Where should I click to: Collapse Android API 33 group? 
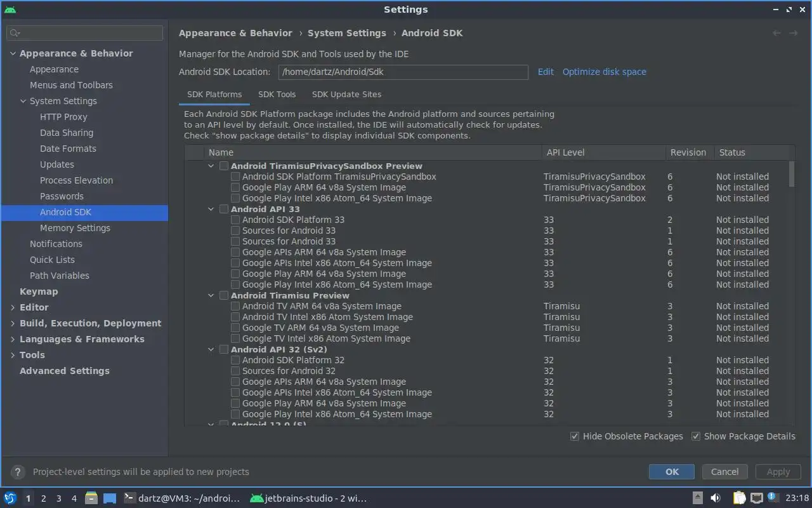point(211,209)
